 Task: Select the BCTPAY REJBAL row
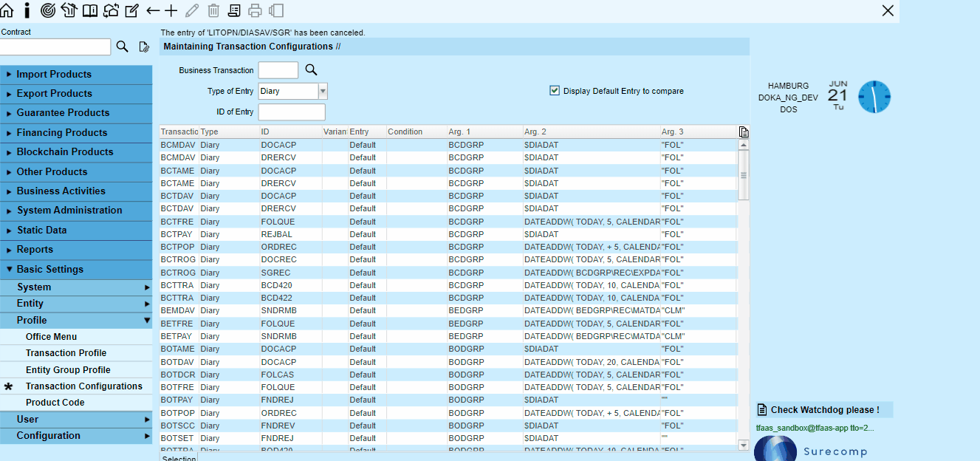pyautogui.click(x=448, y=234)
